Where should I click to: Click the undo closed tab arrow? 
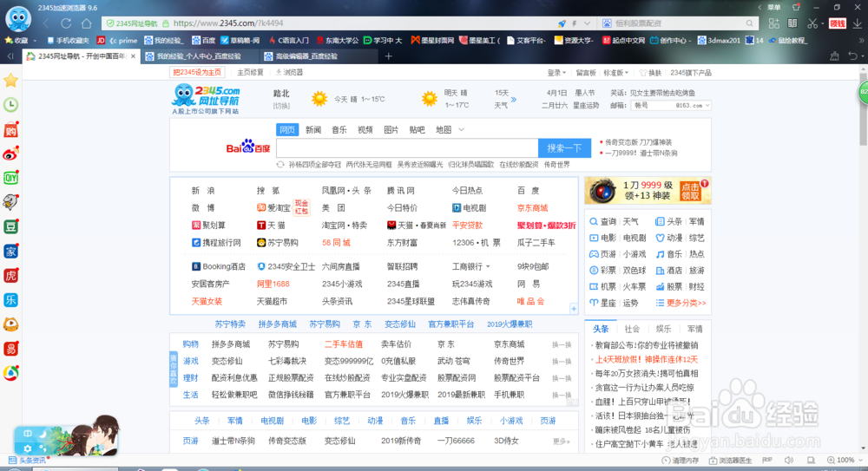click(x=853, y=56)
